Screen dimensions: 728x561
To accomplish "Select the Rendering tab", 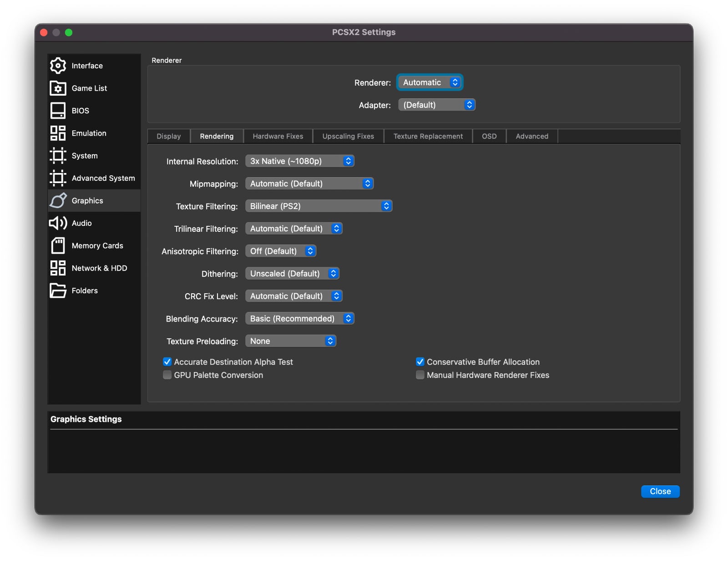I will coord(217,136).
